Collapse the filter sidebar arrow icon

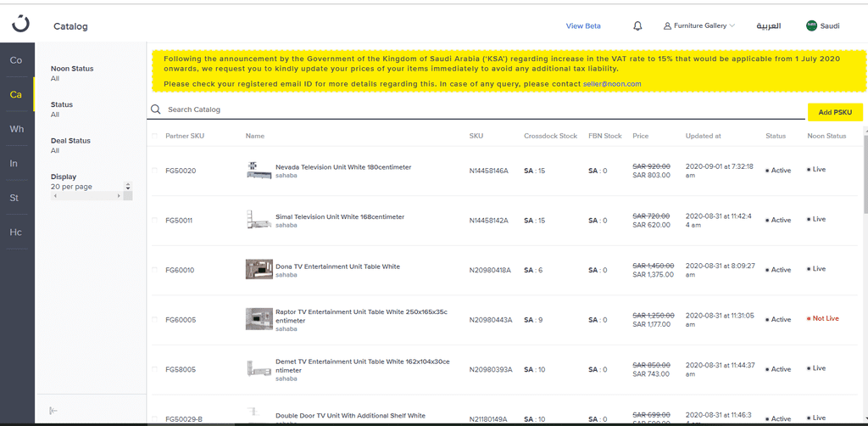coord(53,411)
